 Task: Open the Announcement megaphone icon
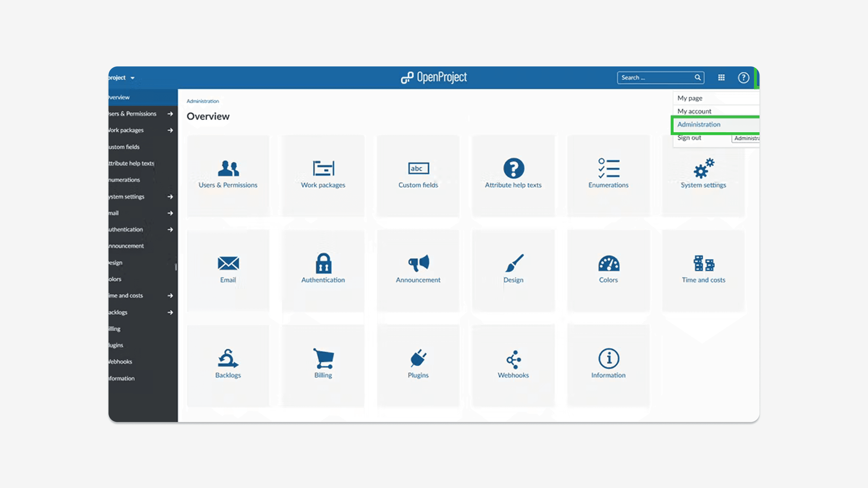[x=418, y=263]
